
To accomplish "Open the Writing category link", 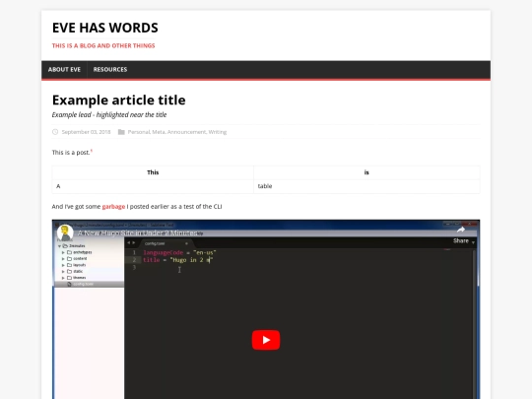I will coord(218,132).
